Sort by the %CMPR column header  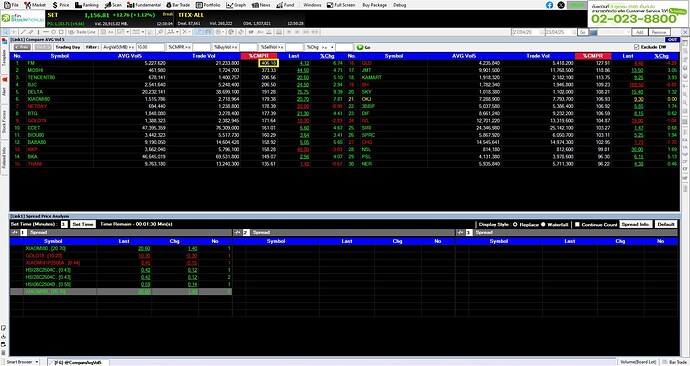click(x=259, y=56)
